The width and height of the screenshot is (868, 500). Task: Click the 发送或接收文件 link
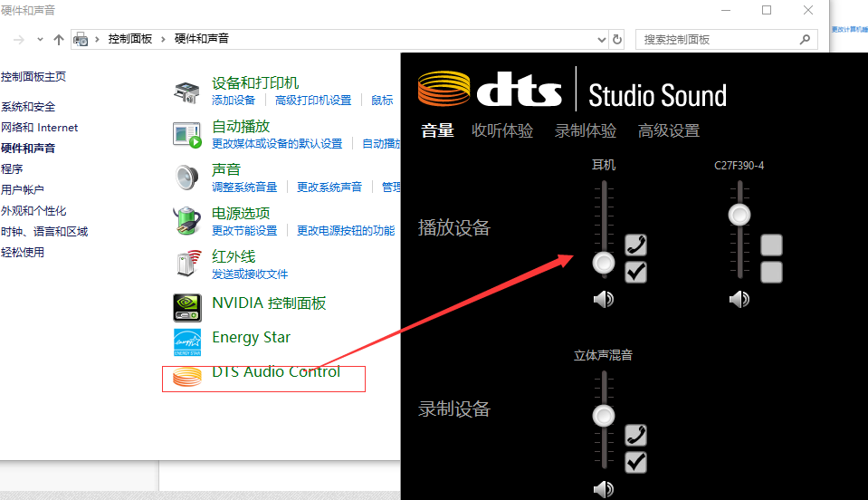pos(250,274)
